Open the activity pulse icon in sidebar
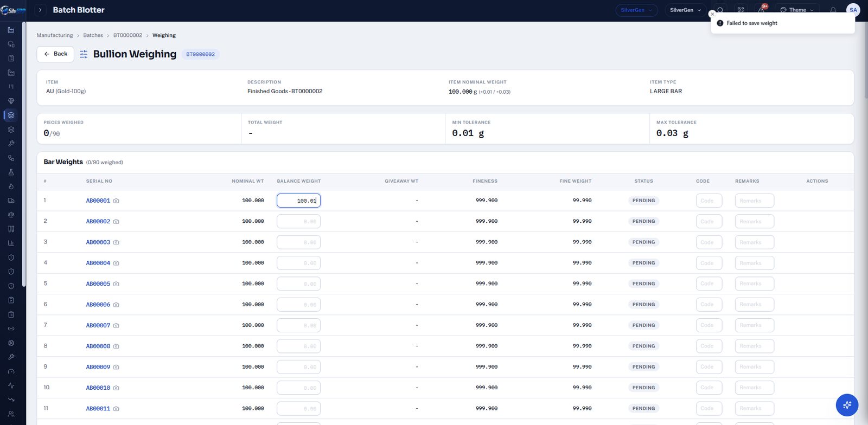Viewport: 868px width, 425px height. tap(11, 385)
